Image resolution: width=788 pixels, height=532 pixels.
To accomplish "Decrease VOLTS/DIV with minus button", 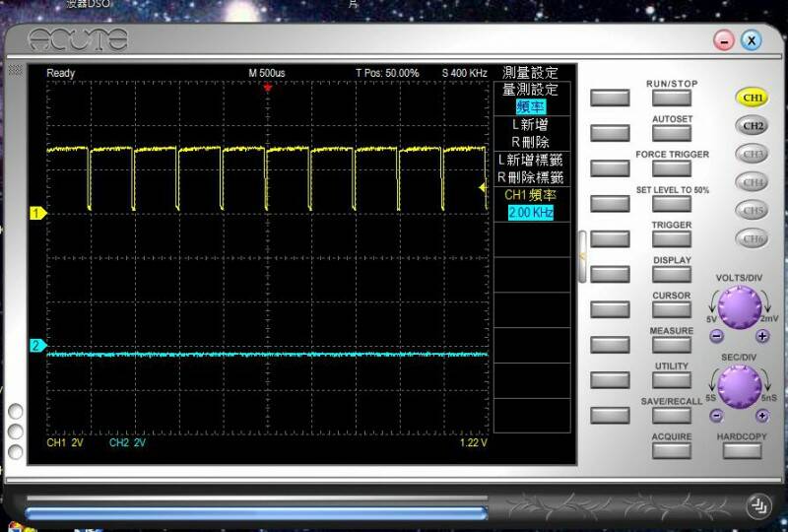I will (716, 336).
